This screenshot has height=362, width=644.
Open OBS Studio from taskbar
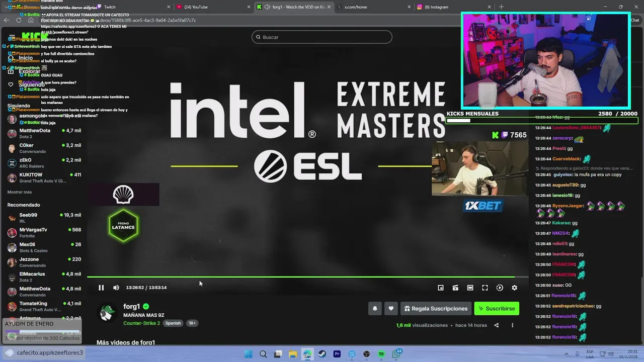pos(367,354)
